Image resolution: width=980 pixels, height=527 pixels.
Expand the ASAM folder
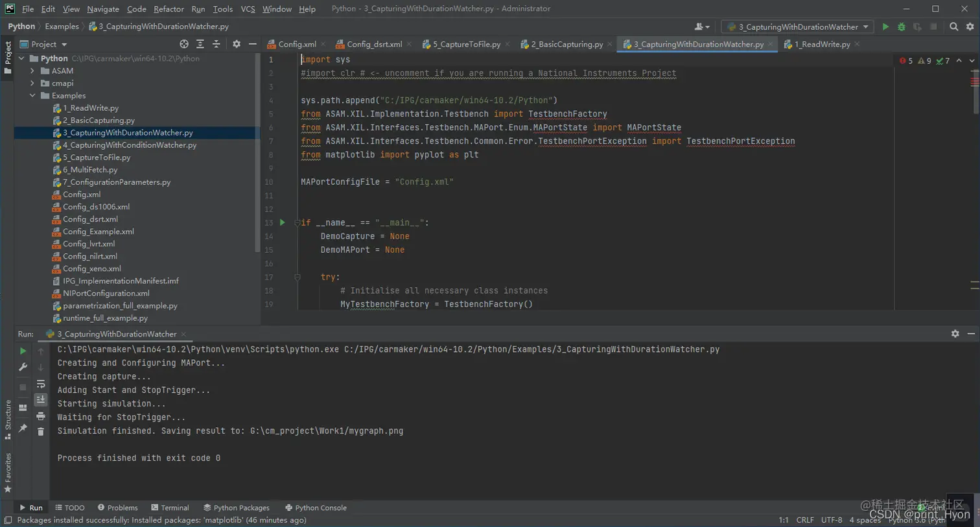tap(32, 71)
